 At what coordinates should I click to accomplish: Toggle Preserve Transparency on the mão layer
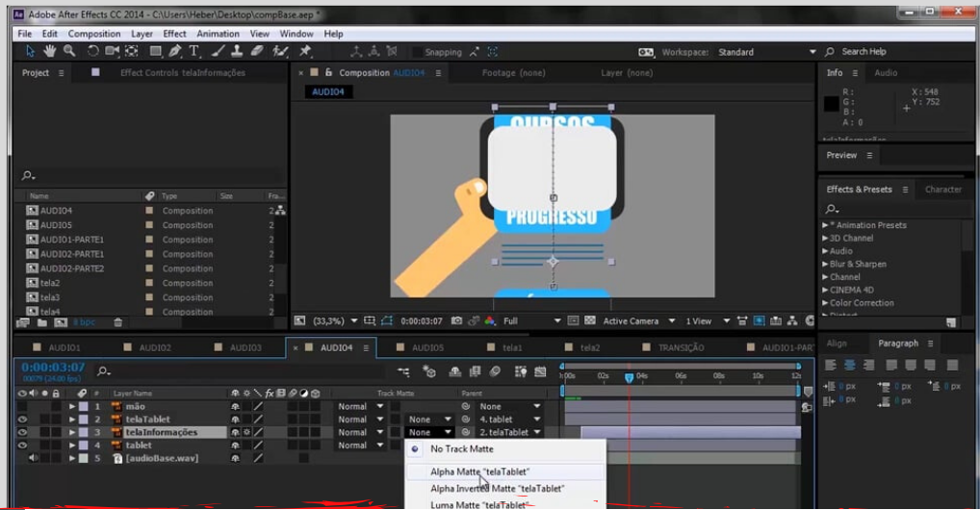(395, 406)
